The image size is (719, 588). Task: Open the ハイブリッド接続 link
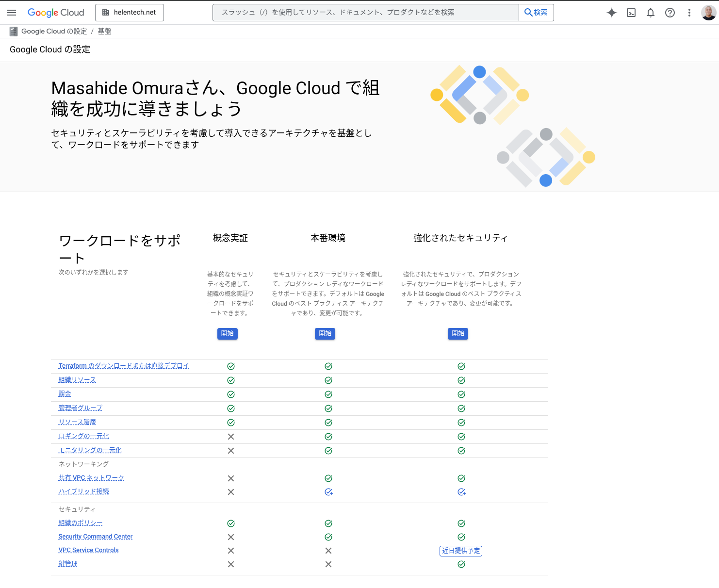pyautogui.click(x=83, y=491)
